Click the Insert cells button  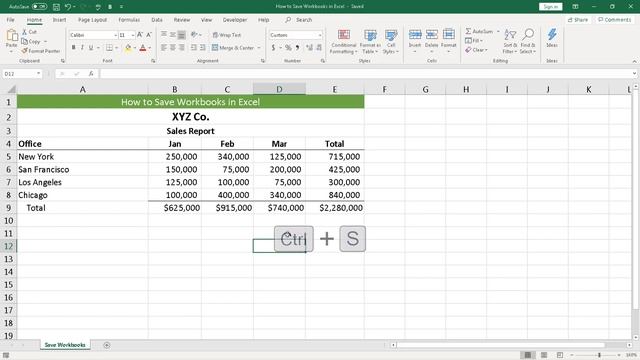(415, 40)
